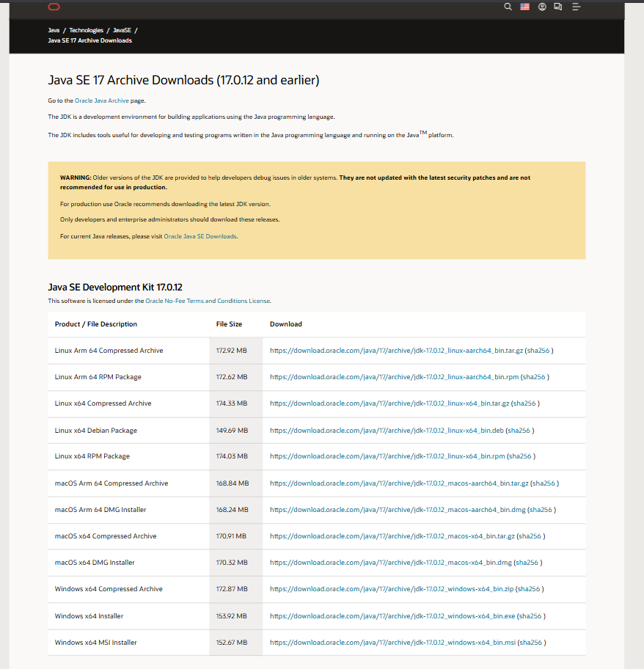Image resolution: width=644 pixels, height=669 pixels.
Task: Open Oracle Java SE Downloads link
Action: pos(200,236)
